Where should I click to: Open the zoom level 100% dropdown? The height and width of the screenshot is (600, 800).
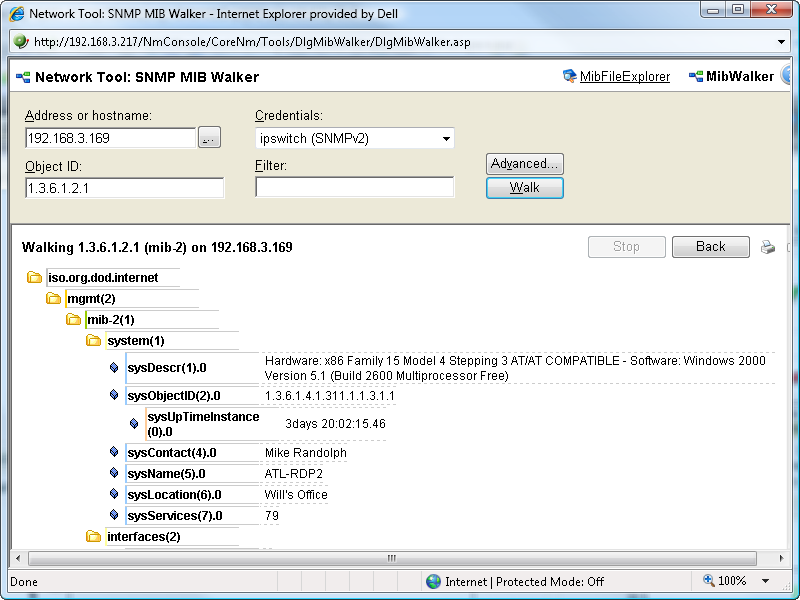point(766,581)
